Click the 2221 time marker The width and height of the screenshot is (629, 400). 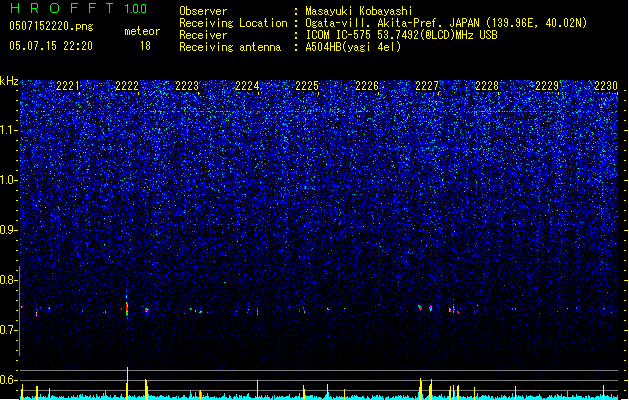click(x=68, y=86)
